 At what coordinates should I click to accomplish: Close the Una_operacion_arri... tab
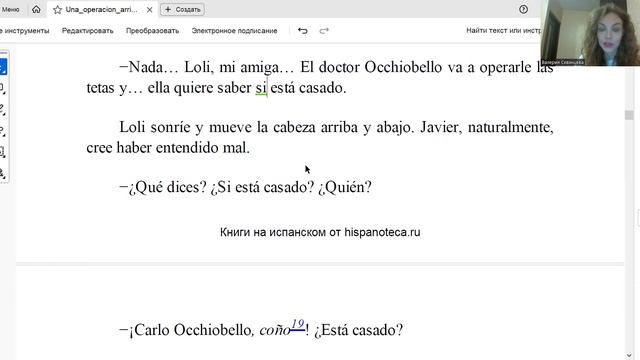click(x=149, y=9)
